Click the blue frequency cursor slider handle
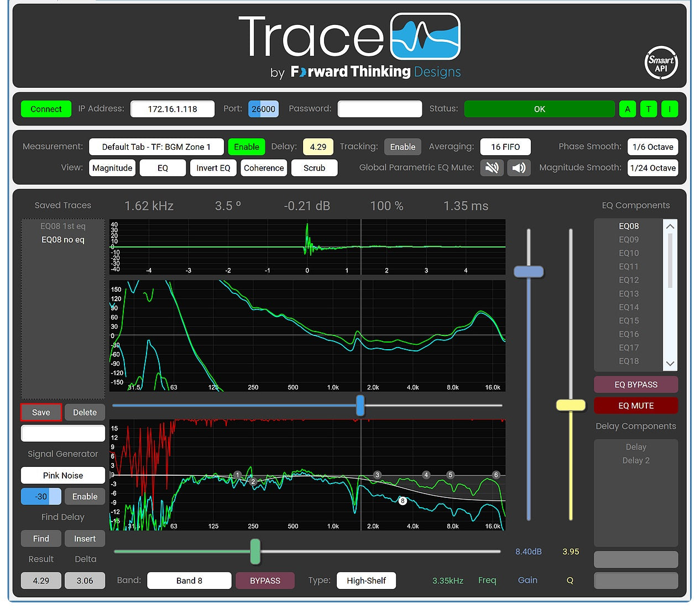The height and width of the screenshot is (610, 700). pyautogui.click(x=361, y=405)
